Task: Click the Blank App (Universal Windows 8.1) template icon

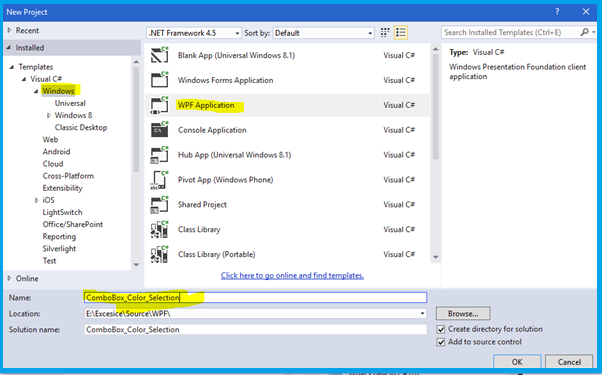Action: [159, 55]
